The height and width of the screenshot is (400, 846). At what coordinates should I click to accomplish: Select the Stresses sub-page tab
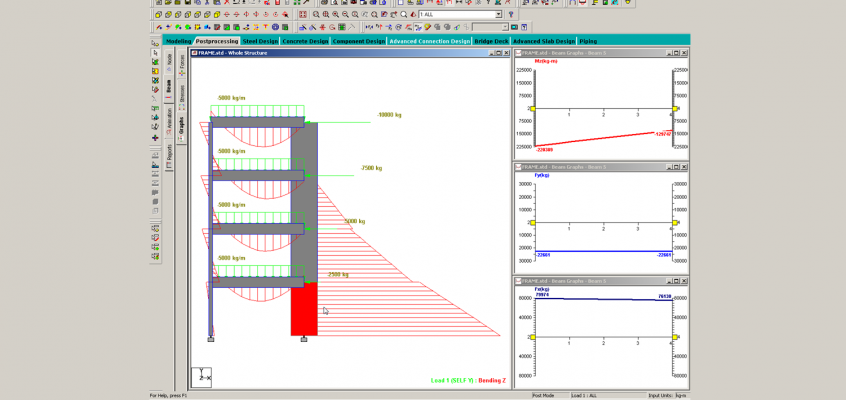[182, 96]
